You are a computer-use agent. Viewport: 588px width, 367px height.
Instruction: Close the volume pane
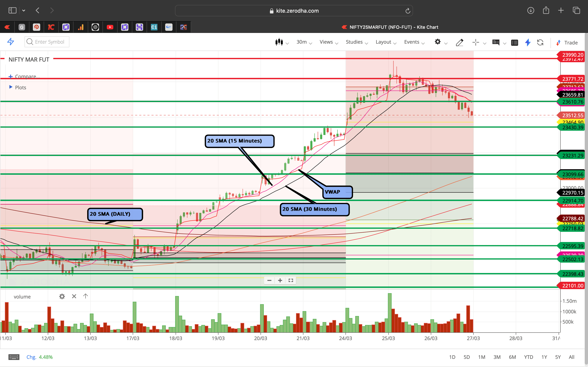74,296
